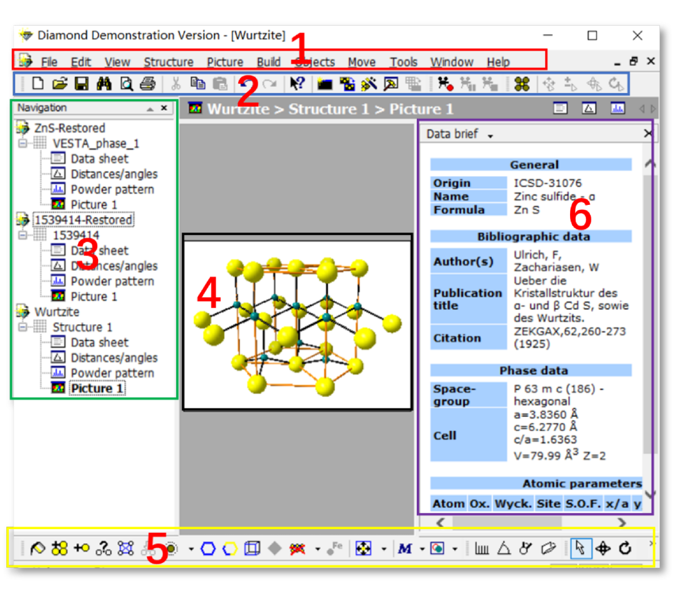
Task: Click the Data brief horizontal scrollbar right arrow
Action: pos(622,522)
